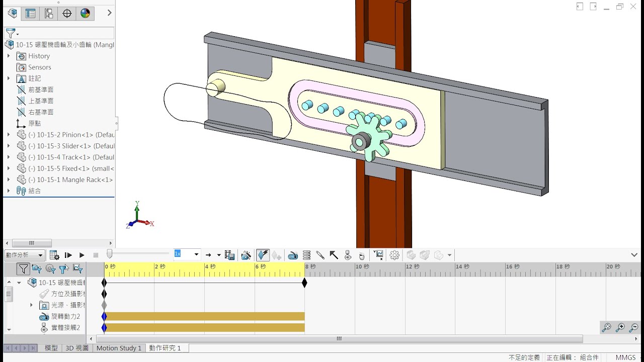Expand the 10-15-2 Pinion component
The image size is (644, 362).
pos(8,135)
